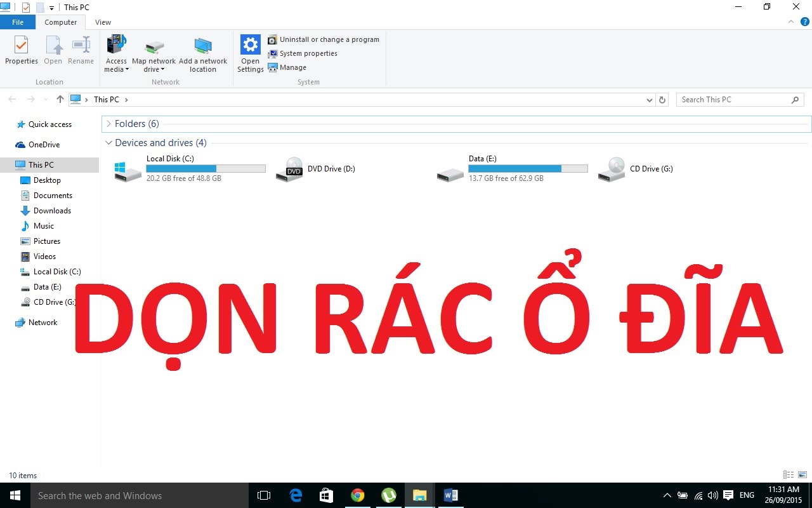Collapse the Devices and drives section
Screen dimensions: 812x508
(x=108, y=143)
